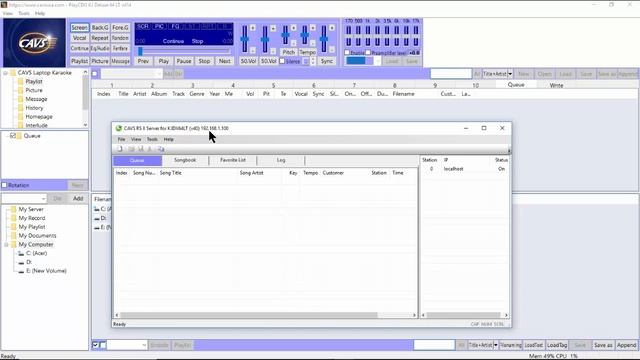Click the Tempo vertical slider

click(x=304, y=36)
